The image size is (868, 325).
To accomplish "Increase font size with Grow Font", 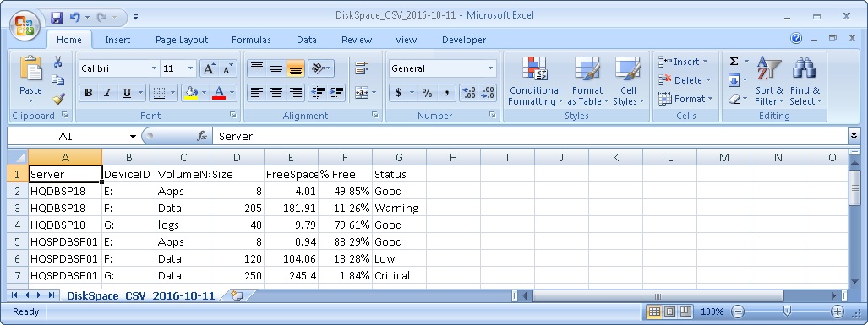I will tap(209, 68).
